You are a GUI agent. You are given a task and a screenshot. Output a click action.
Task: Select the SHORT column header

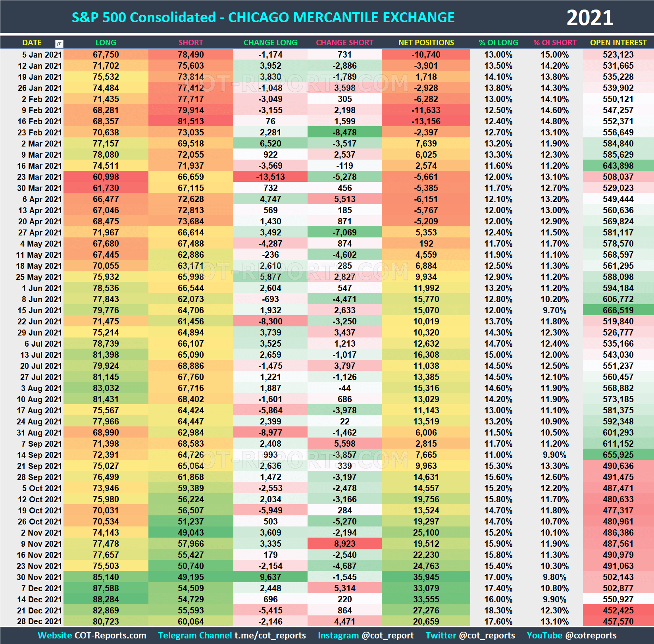pos(190,43)
